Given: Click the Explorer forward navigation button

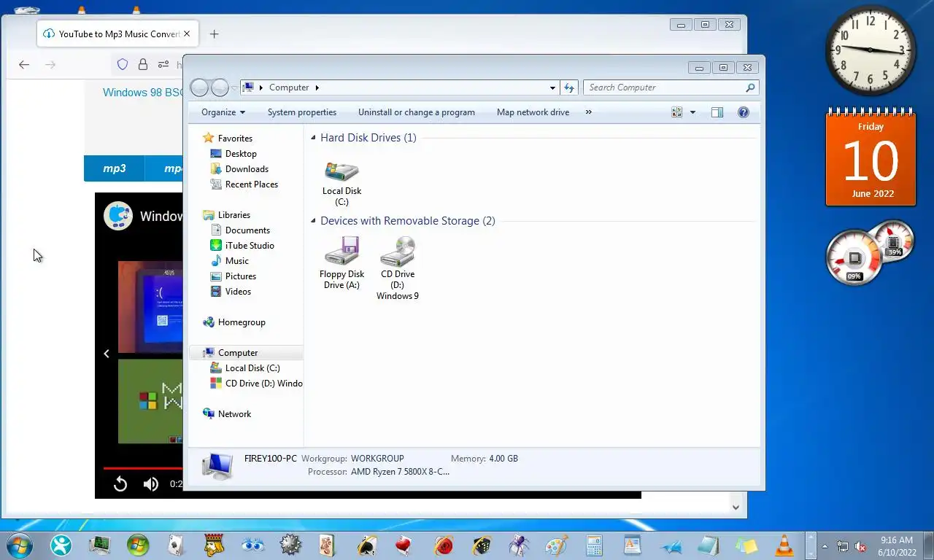Looking at the screenshot, I should pos(220,87).
